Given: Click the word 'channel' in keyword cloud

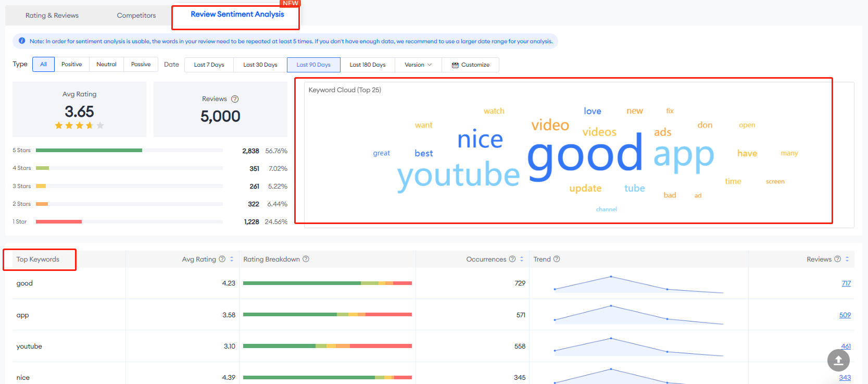Looking at the screenshot, I should pos(607,209).
